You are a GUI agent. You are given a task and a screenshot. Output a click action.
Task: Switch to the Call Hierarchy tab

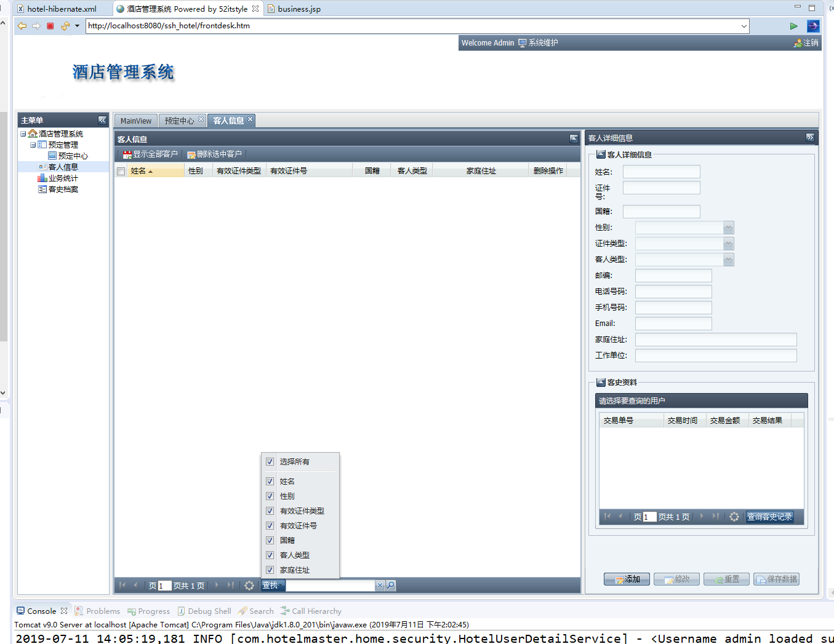click(310, 611)
